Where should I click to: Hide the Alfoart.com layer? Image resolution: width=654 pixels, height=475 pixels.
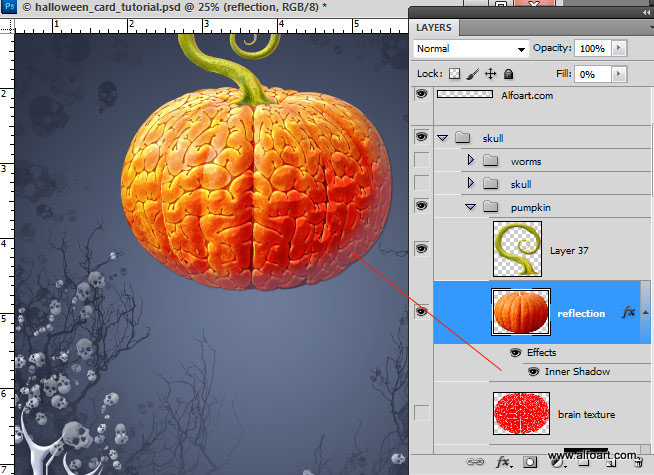(421, 94)
